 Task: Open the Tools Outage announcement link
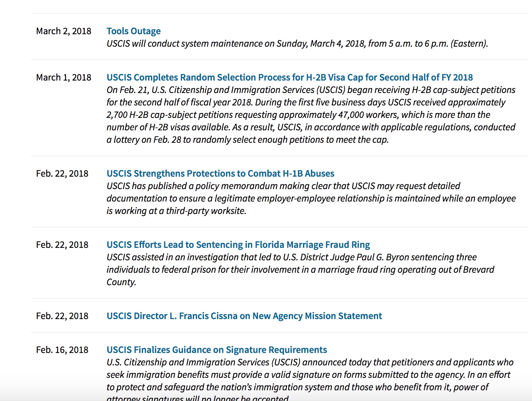[x=134, y=31]
